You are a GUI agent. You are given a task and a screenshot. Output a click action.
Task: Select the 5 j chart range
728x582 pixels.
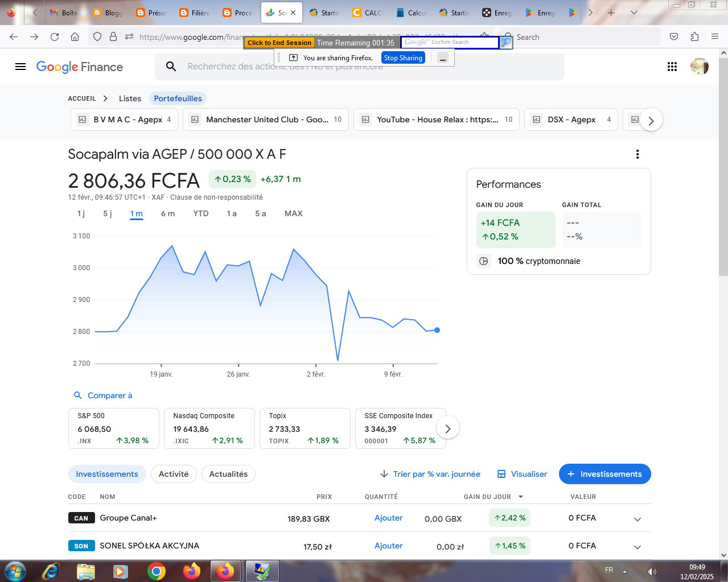(x=108, y=213)
